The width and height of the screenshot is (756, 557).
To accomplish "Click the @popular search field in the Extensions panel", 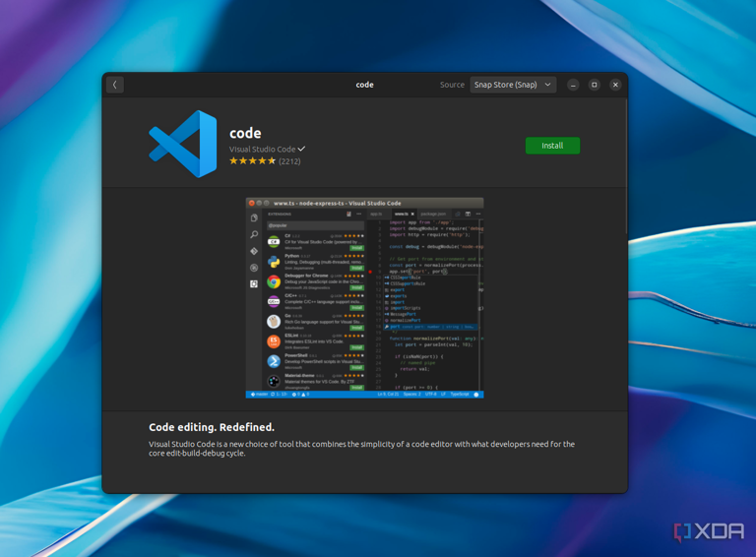I will coord(315,225).
